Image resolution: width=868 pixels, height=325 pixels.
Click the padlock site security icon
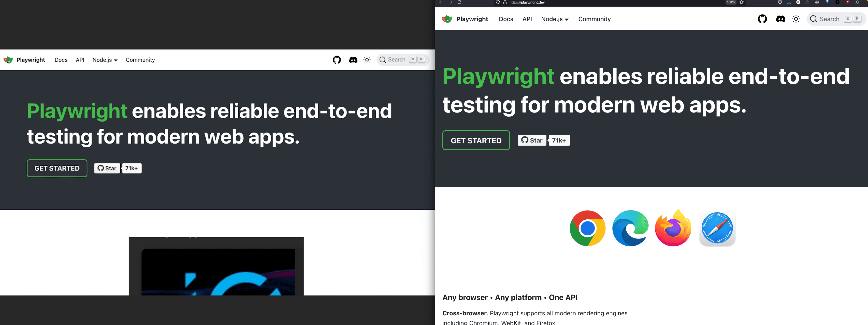[505, 2]
